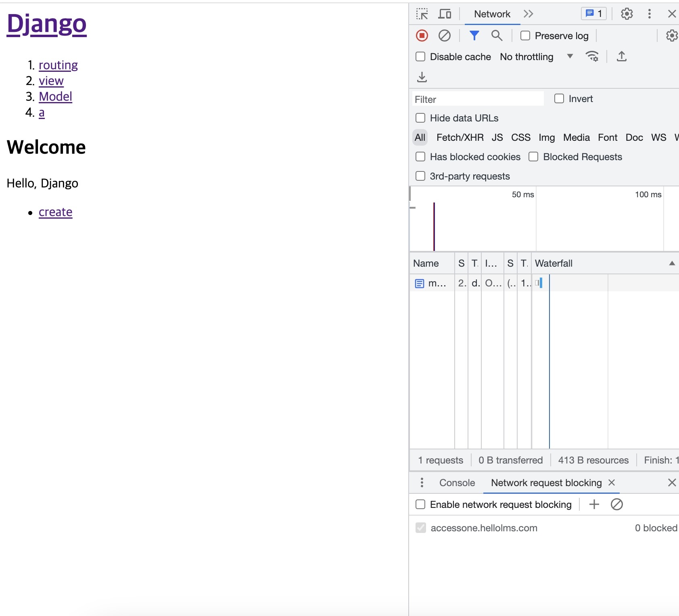The height and width of the screenshot is (616, 679).
Task: Filter requests by JS
Action: [x=497, y=138]
